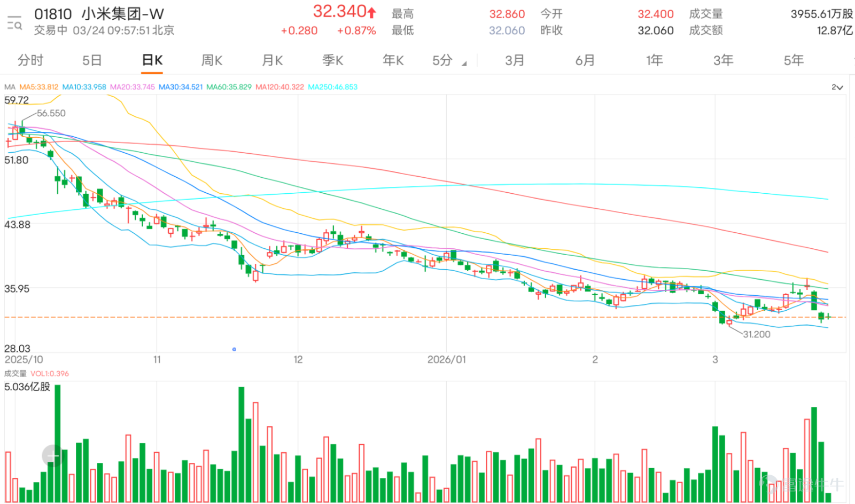The width and height of the screenshot is (855, 504).
Task: Open the 年K yearly chart tab
Action: 393,60
